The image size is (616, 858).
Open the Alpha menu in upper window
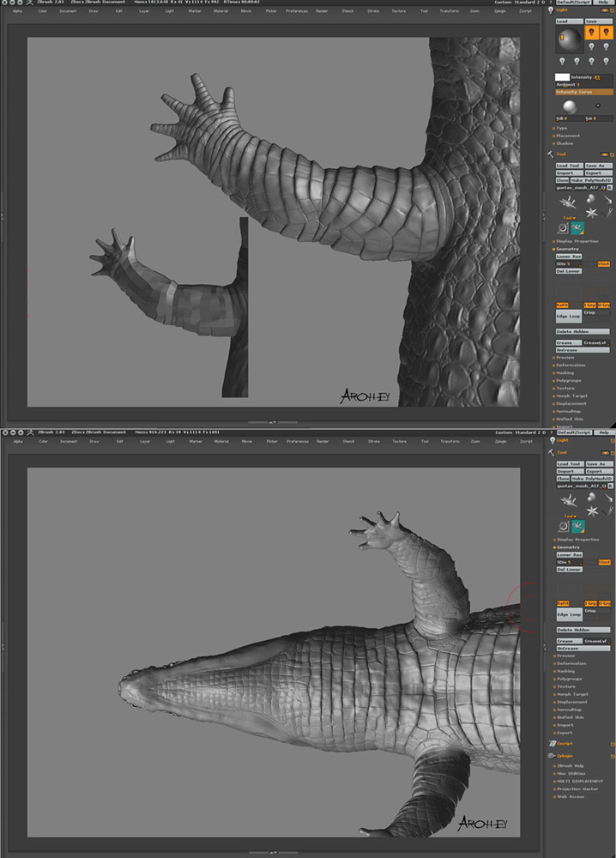tap(17, 11)
